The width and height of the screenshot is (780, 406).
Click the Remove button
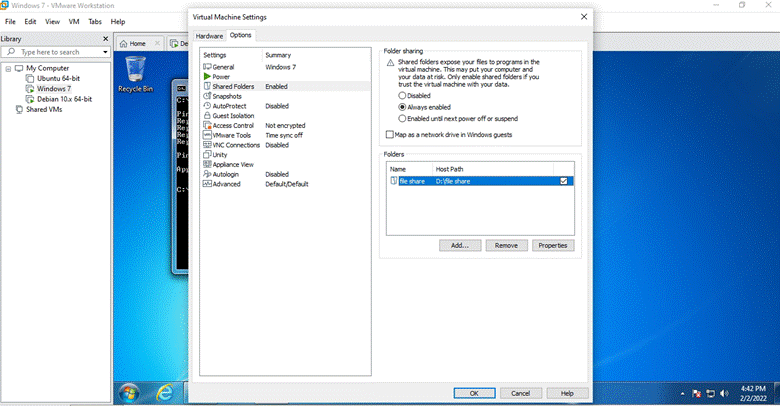coord(506,245)
